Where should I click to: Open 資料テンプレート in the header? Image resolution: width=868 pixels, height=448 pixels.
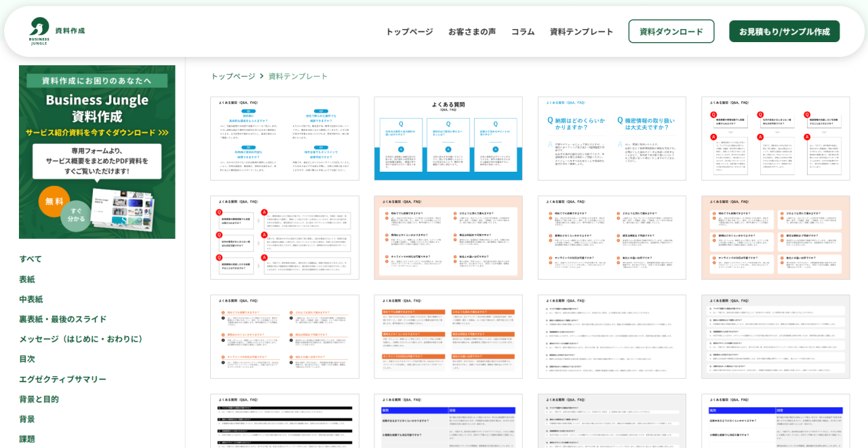coord(581,31)
